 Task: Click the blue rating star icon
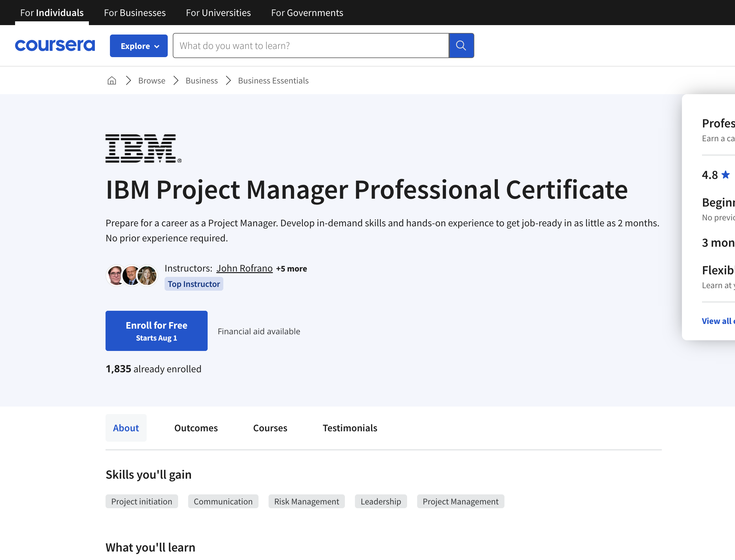(725, 175)
